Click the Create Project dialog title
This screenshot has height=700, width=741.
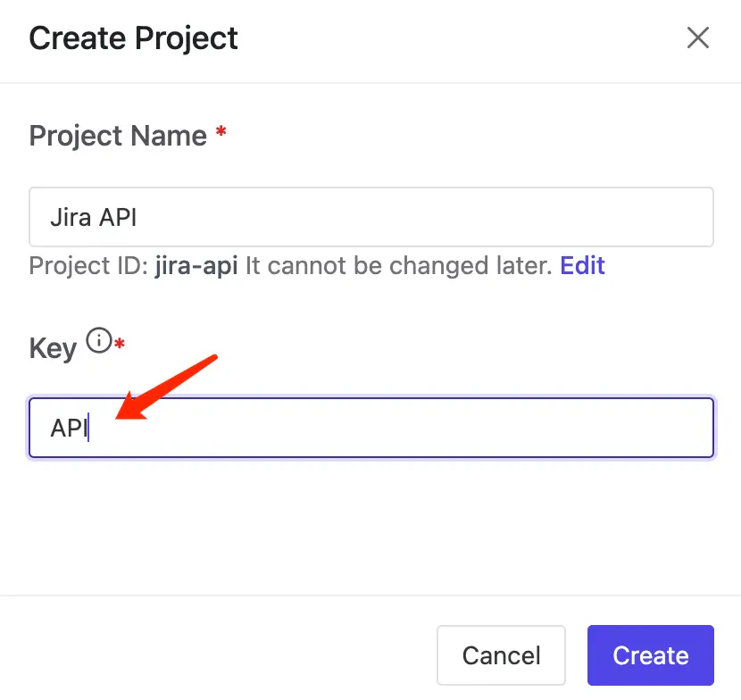[x=133, y=37]
